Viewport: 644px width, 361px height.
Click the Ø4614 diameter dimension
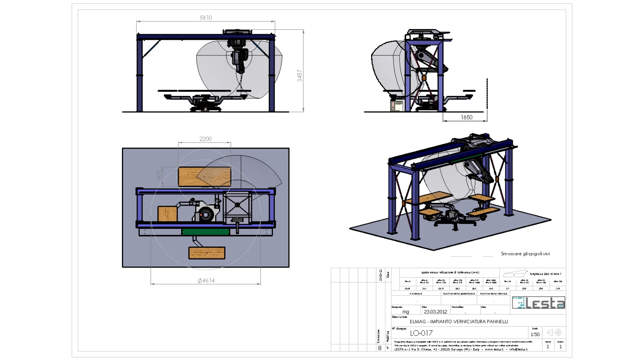[x=206, y=280]
